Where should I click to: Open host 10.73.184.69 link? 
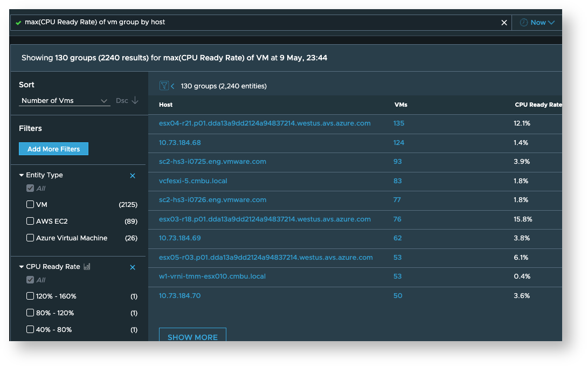coord(179,238)
